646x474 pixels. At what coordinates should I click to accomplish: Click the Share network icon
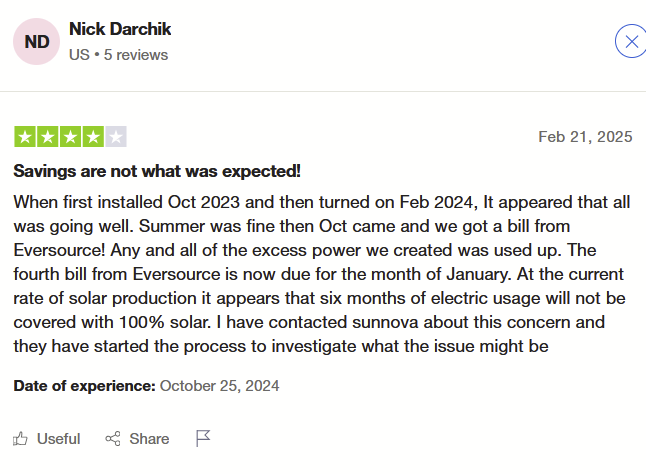(x=112, y=438)
